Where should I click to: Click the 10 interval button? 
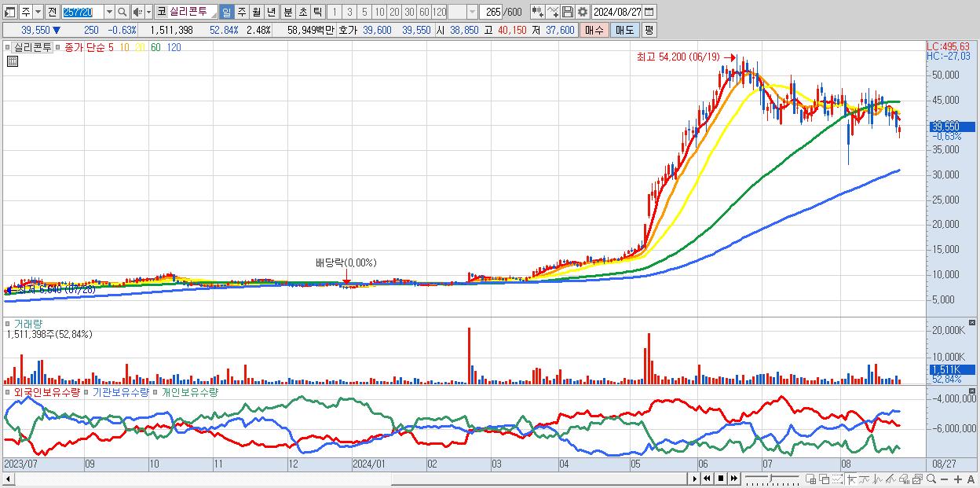pyautogui.click(x=379, y=12)
